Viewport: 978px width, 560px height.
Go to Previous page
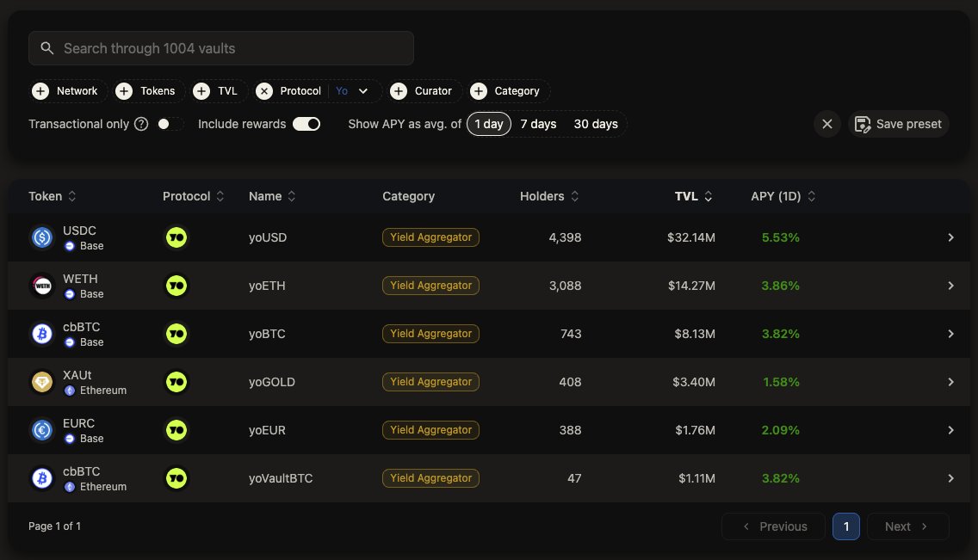click(x=773, y=526)
